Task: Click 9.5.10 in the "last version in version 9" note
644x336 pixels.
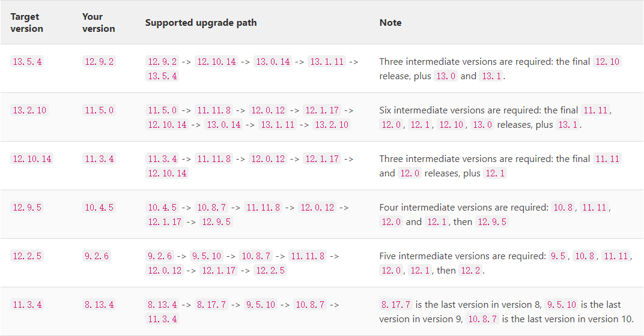Action: 562,304
